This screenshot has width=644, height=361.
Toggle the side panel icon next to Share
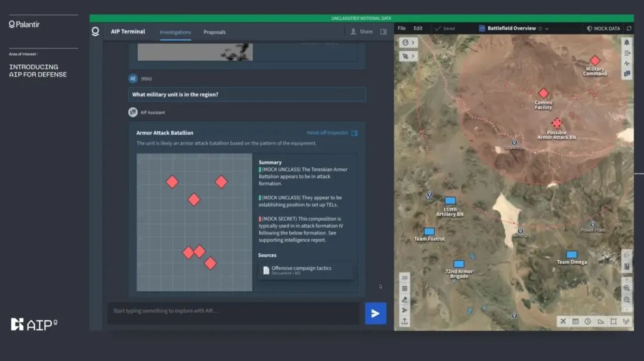click(383, 32)
